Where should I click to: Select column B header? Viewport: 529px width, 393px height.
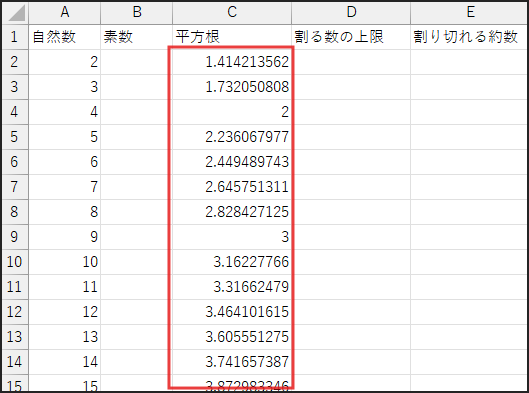[x=137, y=13]
